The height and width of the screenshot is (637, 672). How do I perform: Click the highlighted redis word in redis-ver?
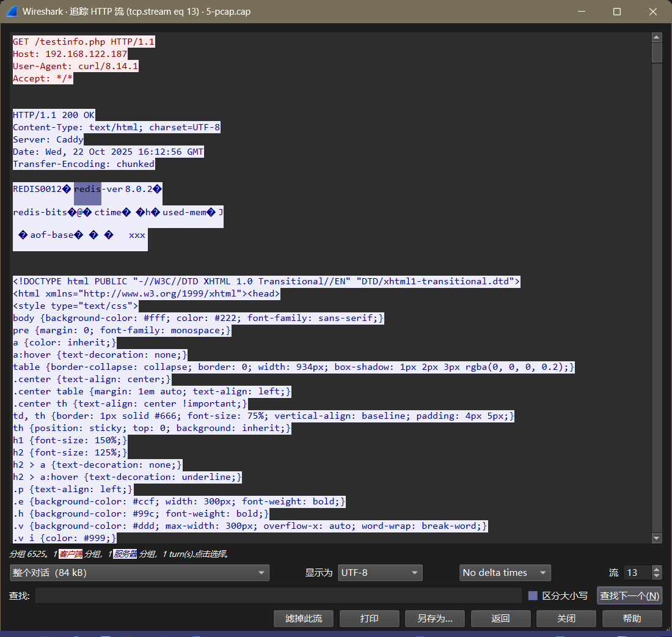pyautogui.click(x=87, y=189)
